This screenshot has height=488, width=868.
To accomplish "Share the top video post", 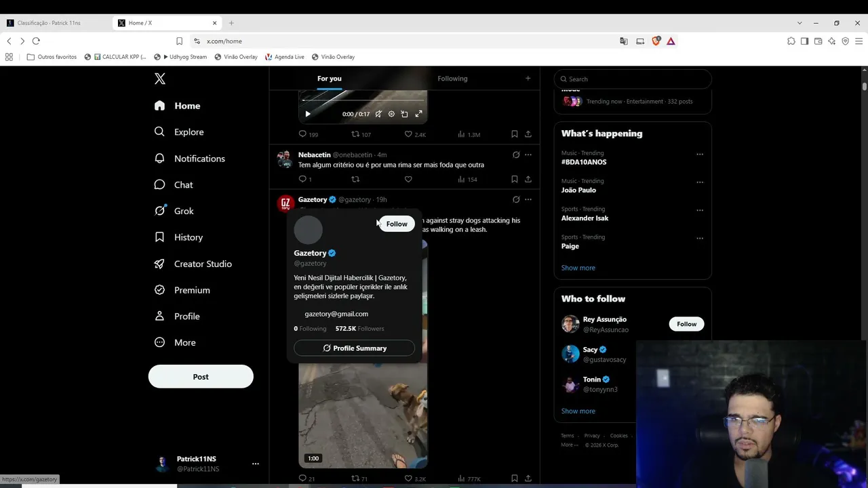I will click(x=528, y=134).
